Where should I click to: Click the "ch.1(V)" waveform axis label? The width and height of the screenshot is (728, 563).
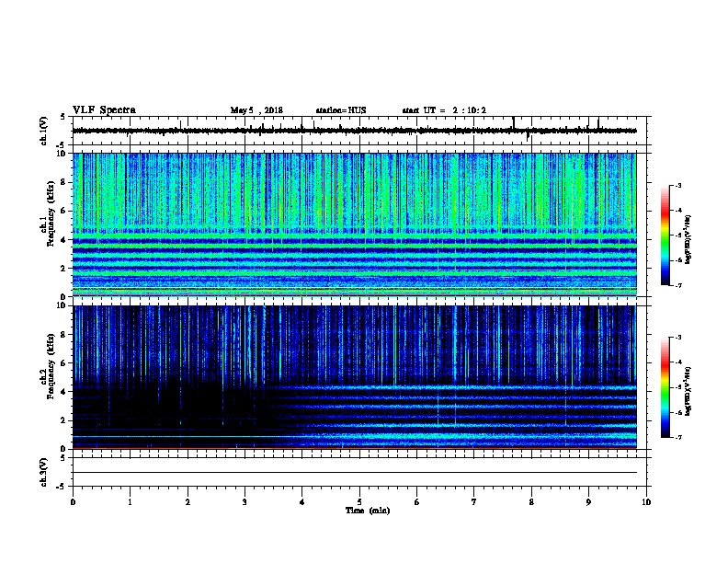pos(44,131)
